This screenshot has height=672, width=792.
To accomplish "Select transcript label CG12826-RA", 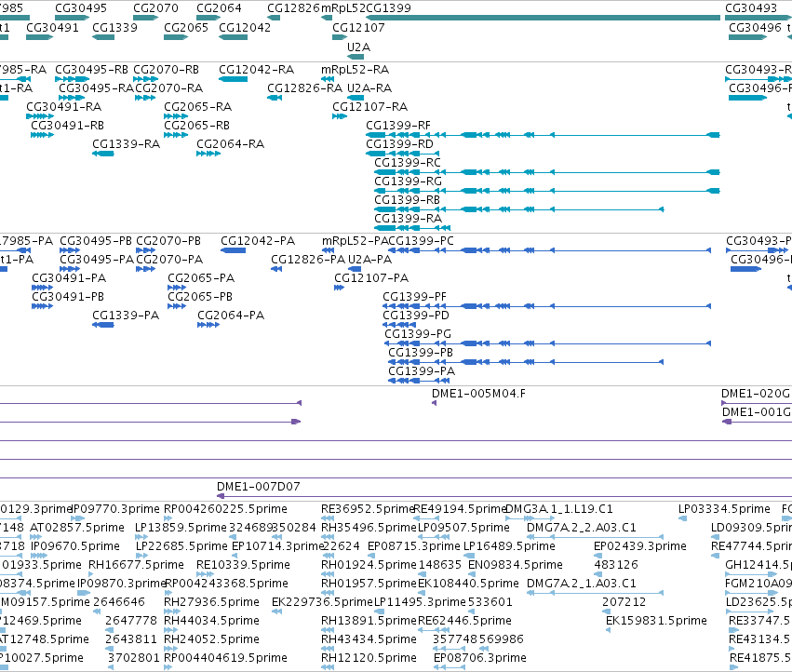I will 304,87.
